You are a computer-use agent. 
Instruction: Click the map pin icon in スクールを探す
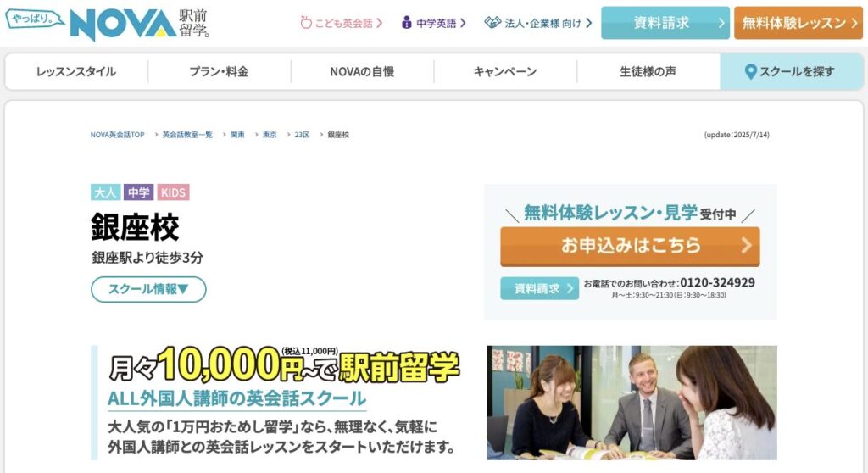(x=751, y=71)
